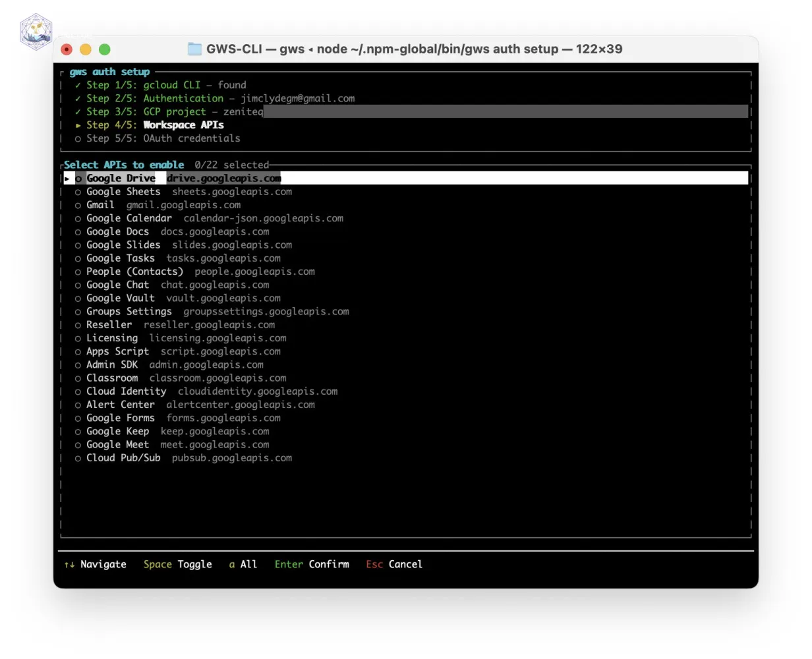Toggle the Gmail API circle
The width and height of the screenshot is (812, 659).
(x=78, y=205)
